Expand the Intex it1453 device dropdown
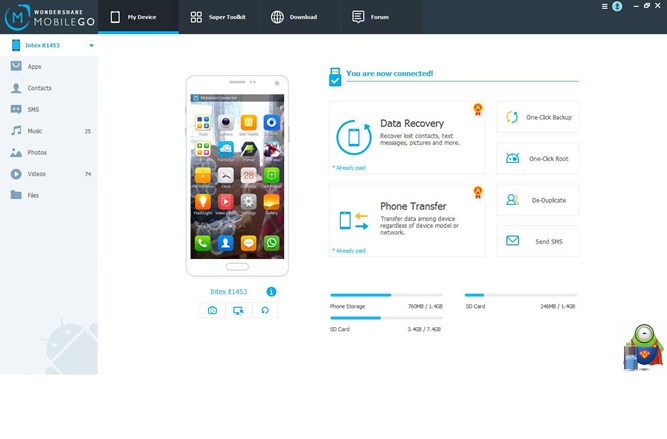This screenshot has width=667, height=439. tap(91, 46)
